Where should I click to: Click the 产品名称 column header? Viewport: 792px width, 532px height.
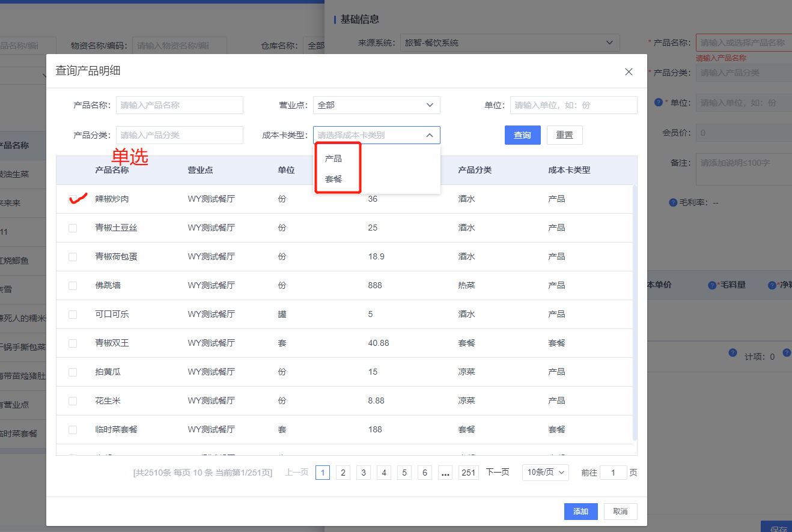(x=112, y=170)
